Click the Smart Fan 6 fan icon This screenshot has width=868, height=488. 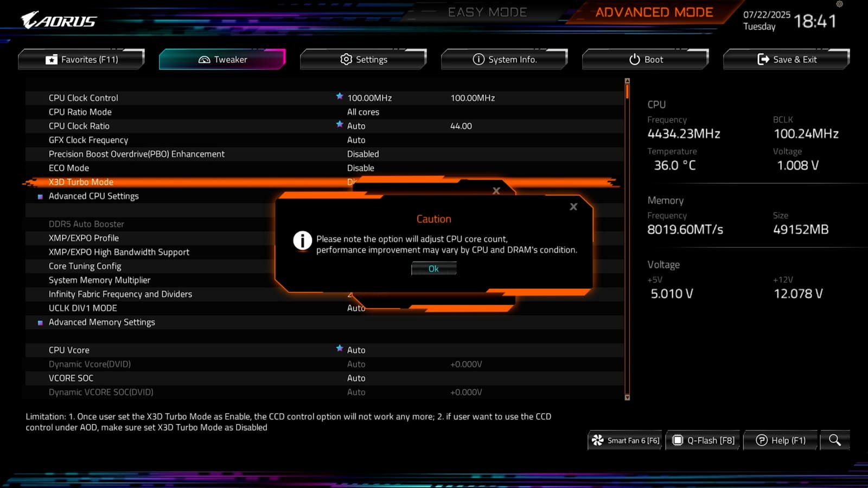(597, 440)
